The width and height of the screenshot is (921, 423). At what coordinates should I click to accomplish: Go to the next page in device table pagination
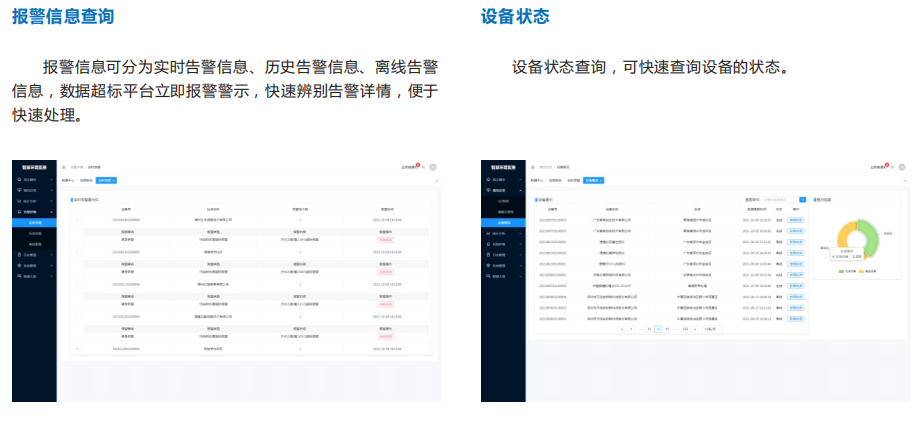pyautogui.click(x=697, y=328)
